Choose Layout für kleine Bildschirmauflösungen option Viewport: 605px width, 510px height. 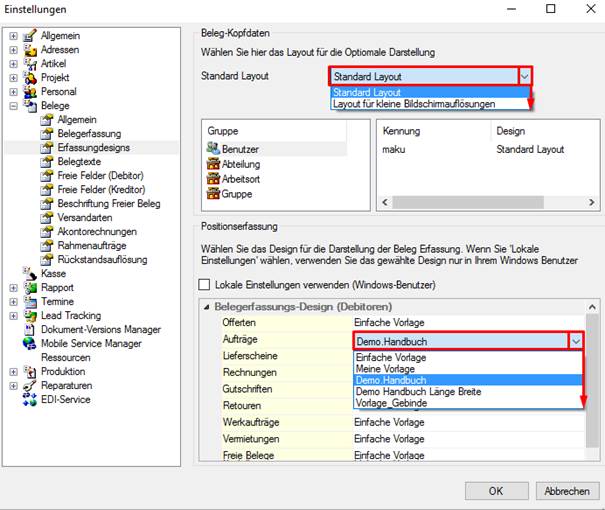point(414,104)
